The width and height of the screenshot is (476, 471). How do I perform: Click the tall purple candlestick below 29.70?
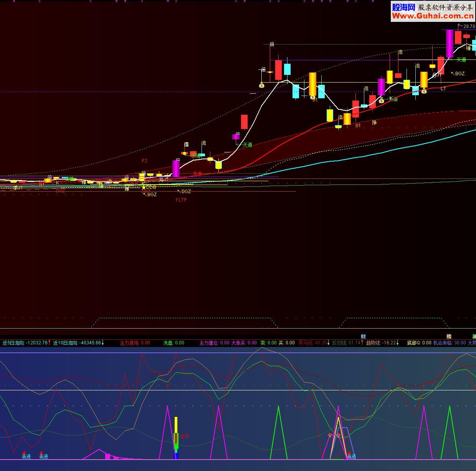[450, 43]
